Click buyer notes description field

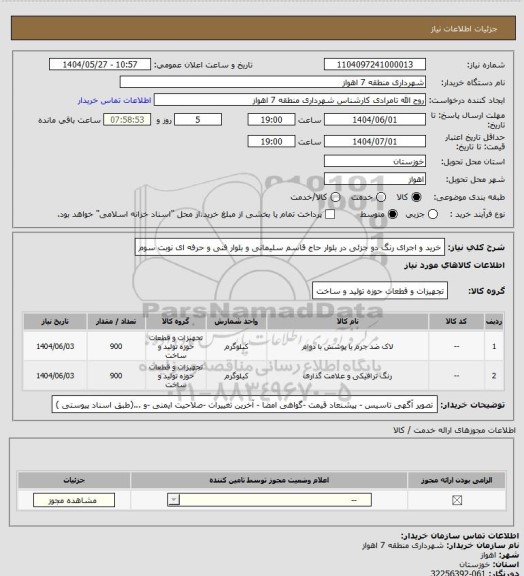(245, 405)
